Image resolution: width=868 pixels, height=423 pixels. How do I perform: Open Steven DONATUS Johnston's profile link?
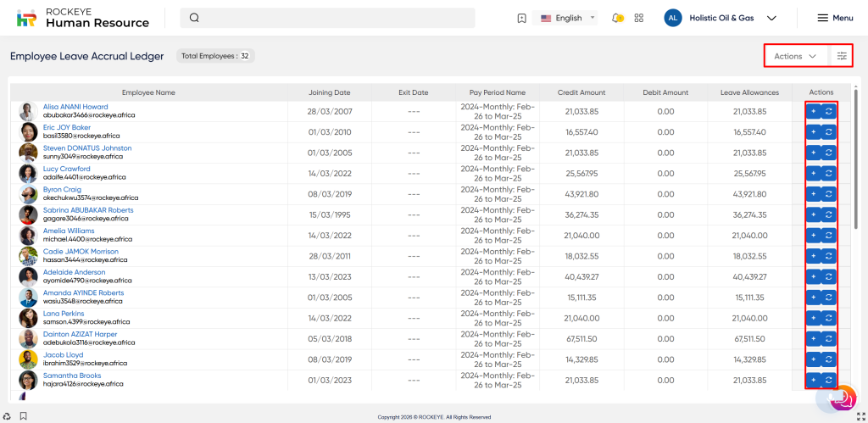pos(87,148)
